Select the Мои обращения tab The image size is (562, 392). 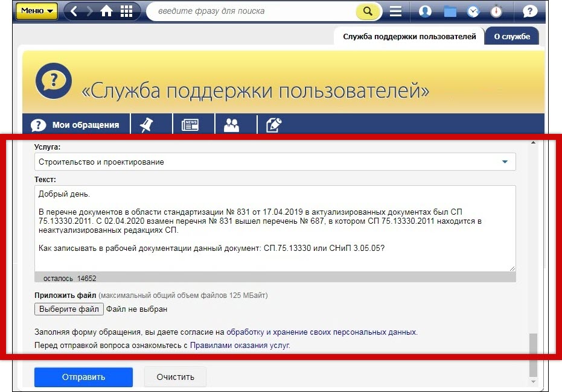click(x=76, y=125)
